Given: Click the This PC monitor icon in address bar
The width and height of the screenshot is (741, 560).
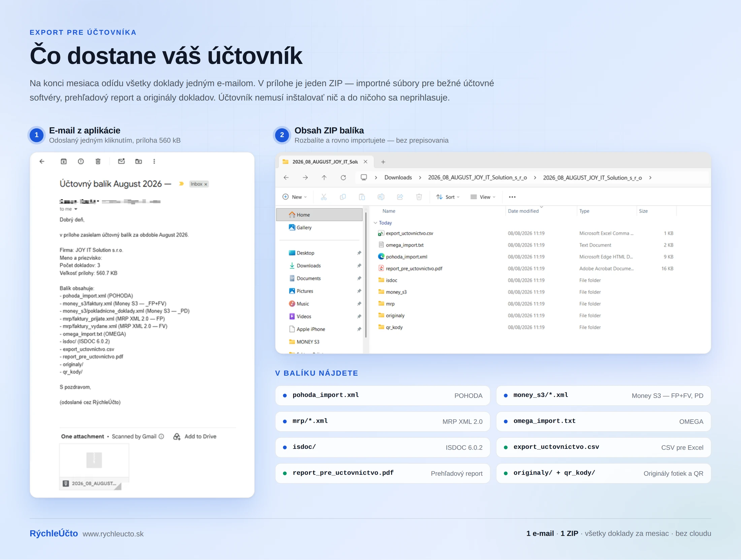Looking at the screenshot, I should coord(364,177).
